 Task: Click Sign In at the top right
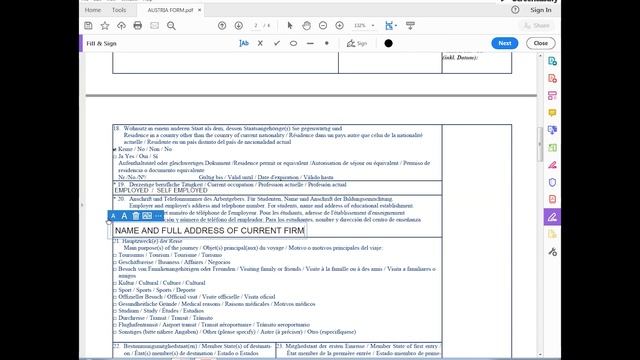click(x=541, y=10)
